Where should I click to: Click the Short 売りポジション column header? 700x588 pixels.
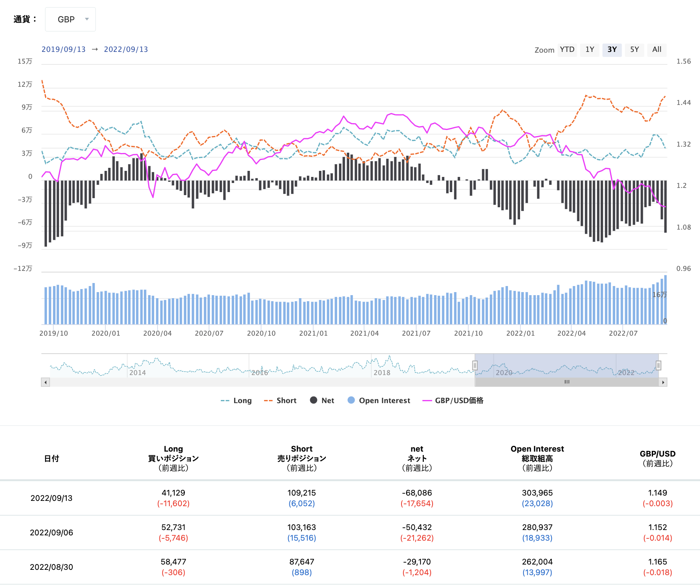click(x=302, y=459)
